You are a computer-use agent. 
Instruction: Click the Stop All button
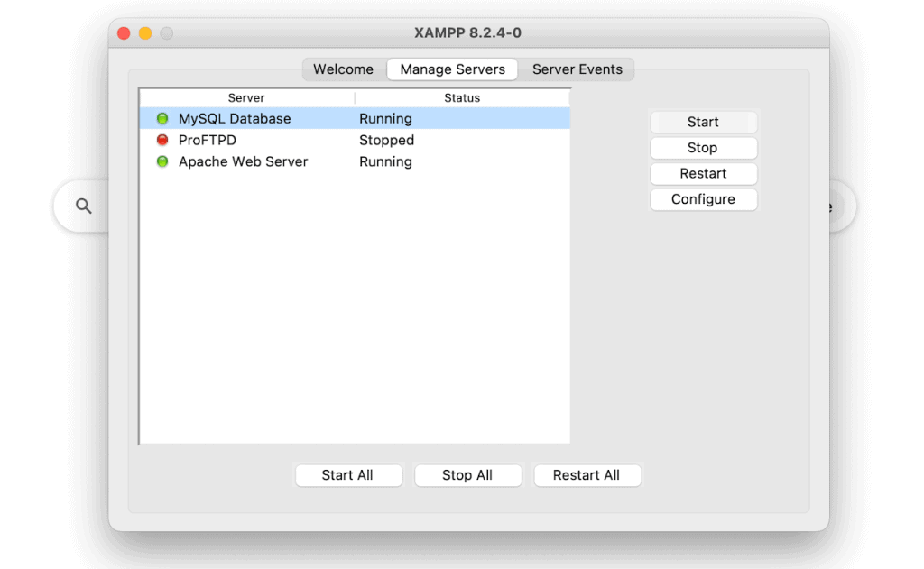pos(468,475)
